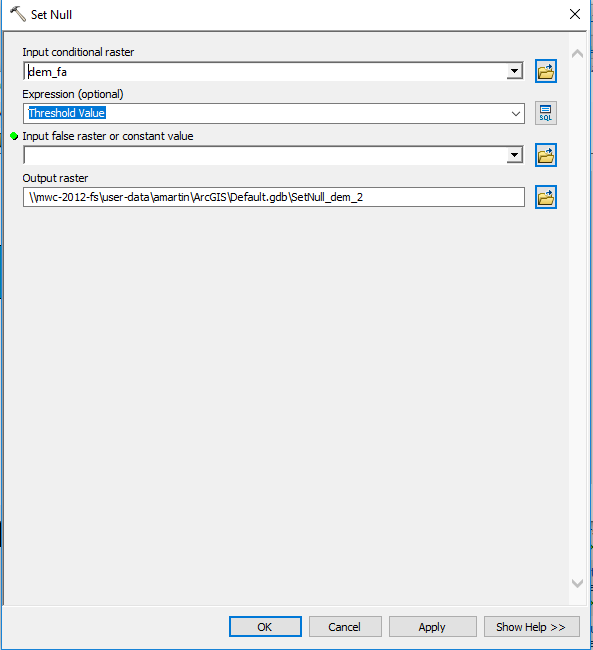Click the Input conditional raster label
This screenshot has width=593, height=650.
tap(78, 52)
